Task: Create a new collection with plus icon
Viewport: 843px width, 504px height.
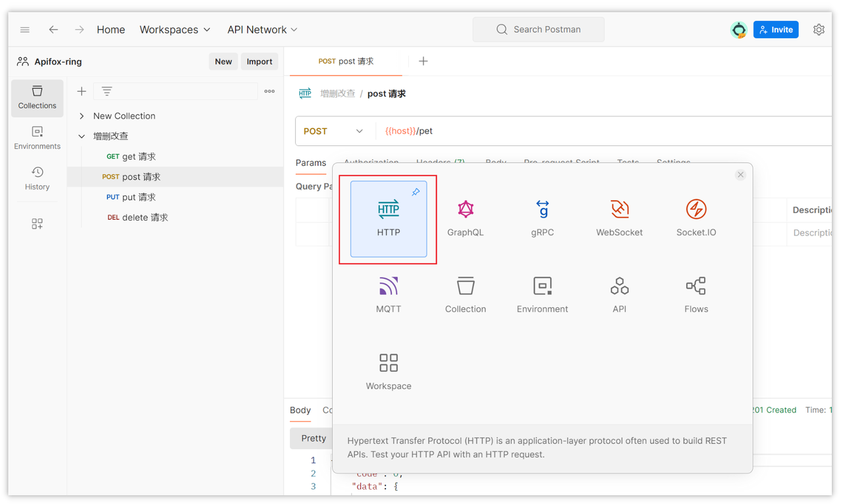Action: pyautogui.click(x=82, y=91)
